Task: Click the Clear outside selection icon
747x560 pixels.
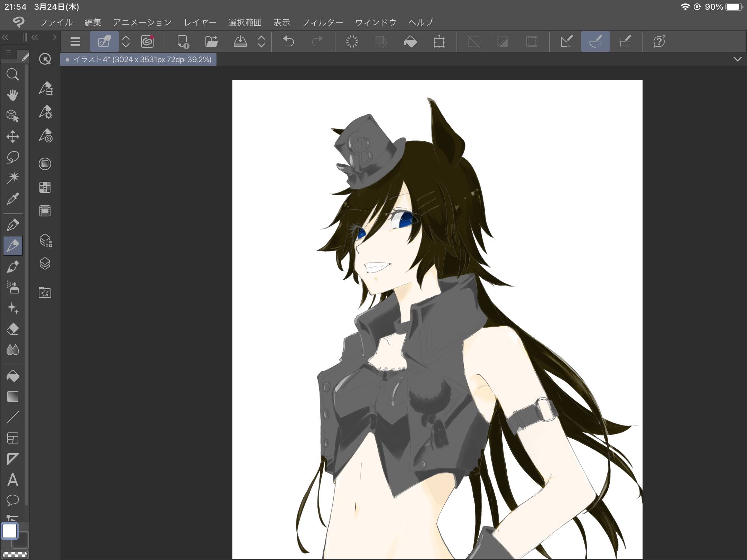Action: [x=381, y=42]
